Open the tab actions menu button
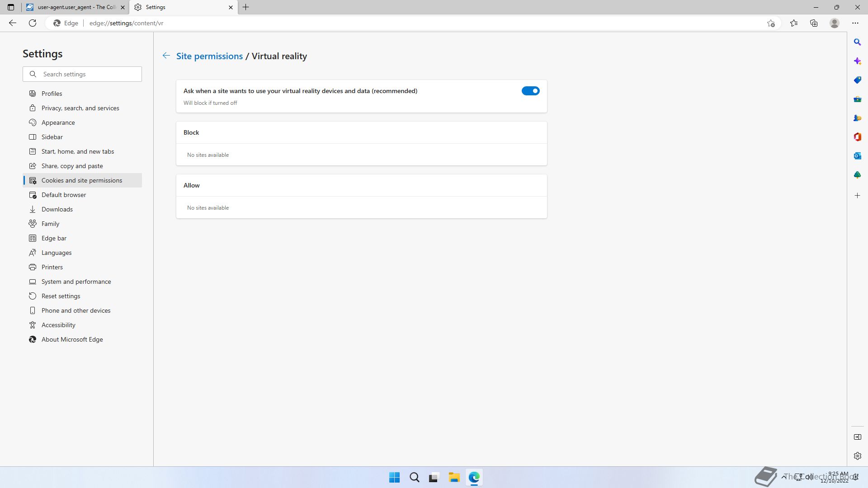This screenshot has width=868, height=488. (11, 7)
